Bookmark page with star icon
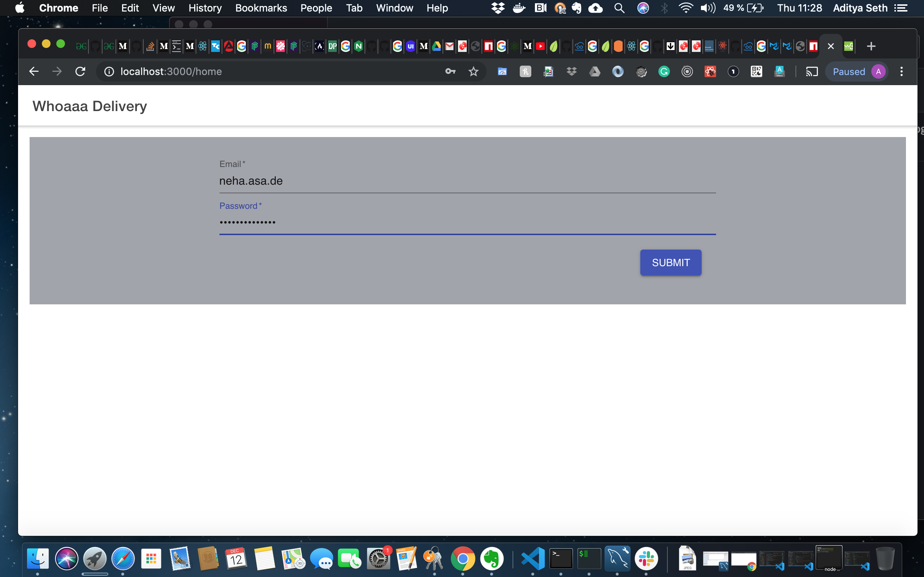 [474, 71]
